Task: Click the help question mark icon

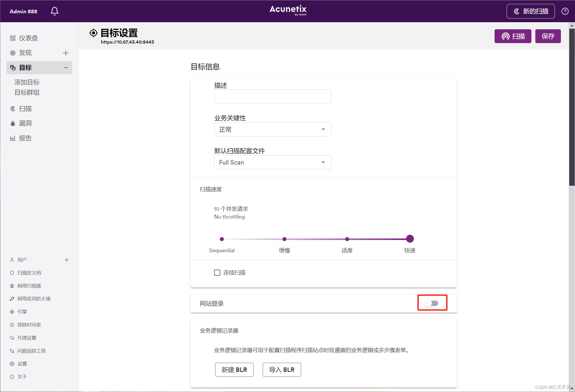Action: pyautogui.click(x=565, y=11)
